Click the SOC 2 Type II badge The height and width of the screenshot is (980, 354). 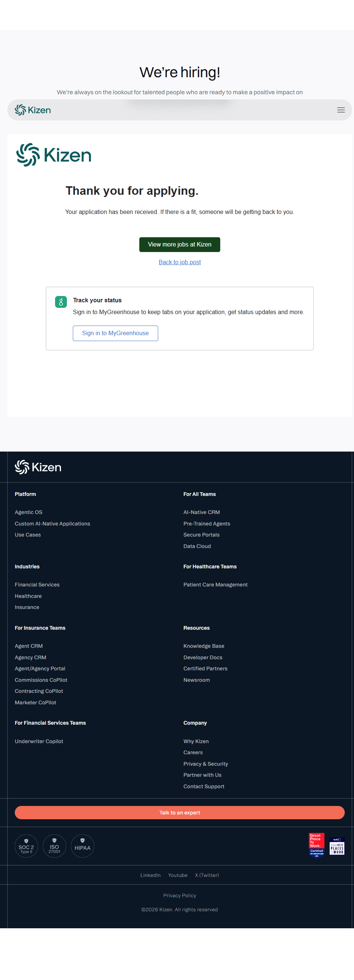point(26,846)
